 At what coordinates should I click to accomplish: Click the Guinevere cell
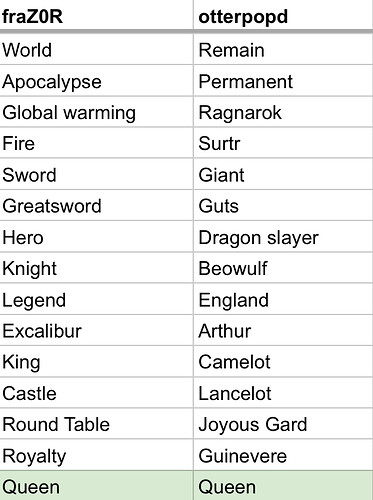tap(283, 455)
